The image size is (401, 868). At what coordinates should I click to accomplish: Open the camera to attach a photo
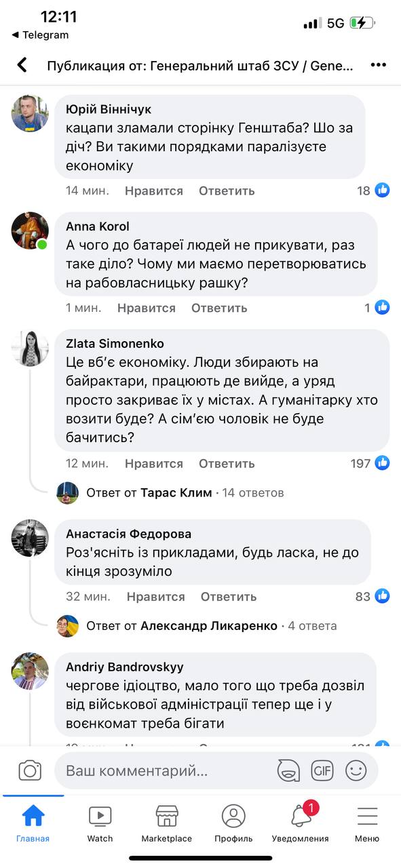30,770
